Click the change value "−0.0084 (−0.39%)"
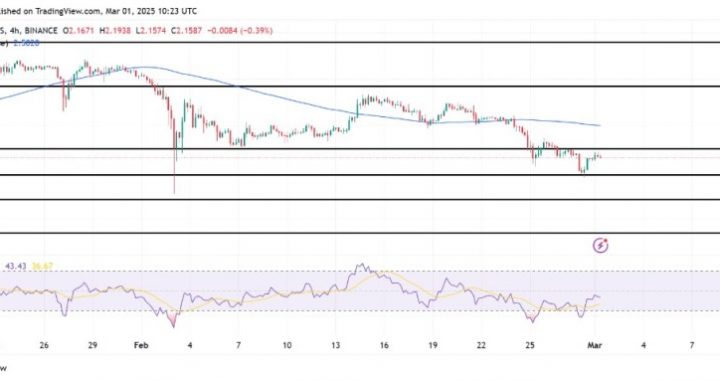 point(240,31)
